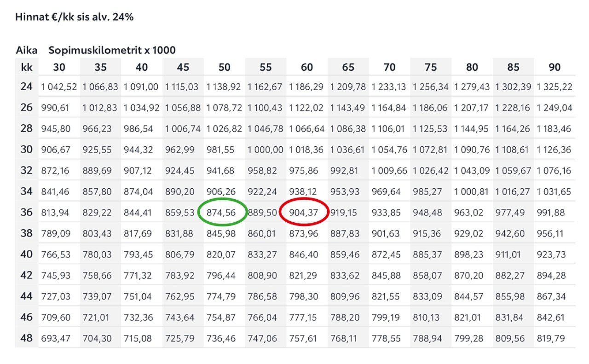Select the price 889,50 in the 36 row

point(262,213)
